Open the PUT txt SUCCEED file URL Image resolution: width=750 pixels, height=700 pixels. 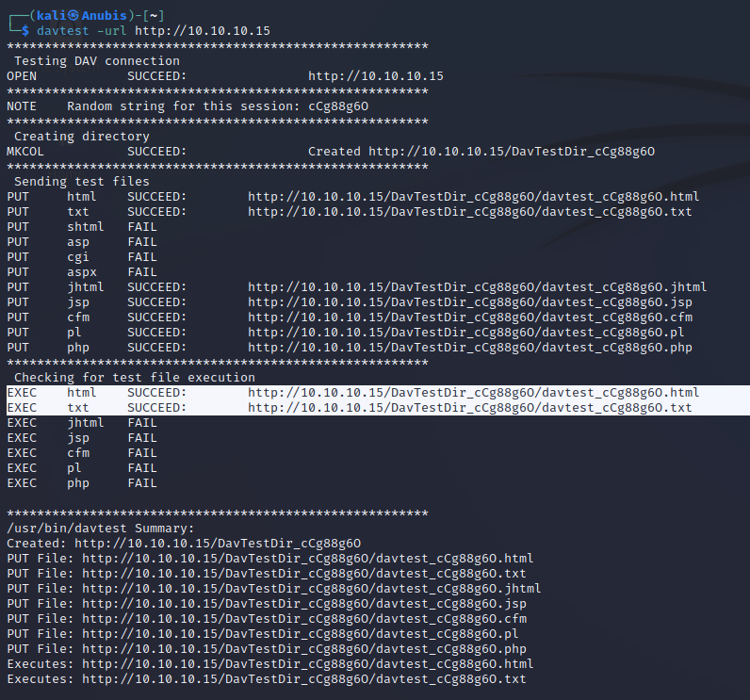point(469,211)
